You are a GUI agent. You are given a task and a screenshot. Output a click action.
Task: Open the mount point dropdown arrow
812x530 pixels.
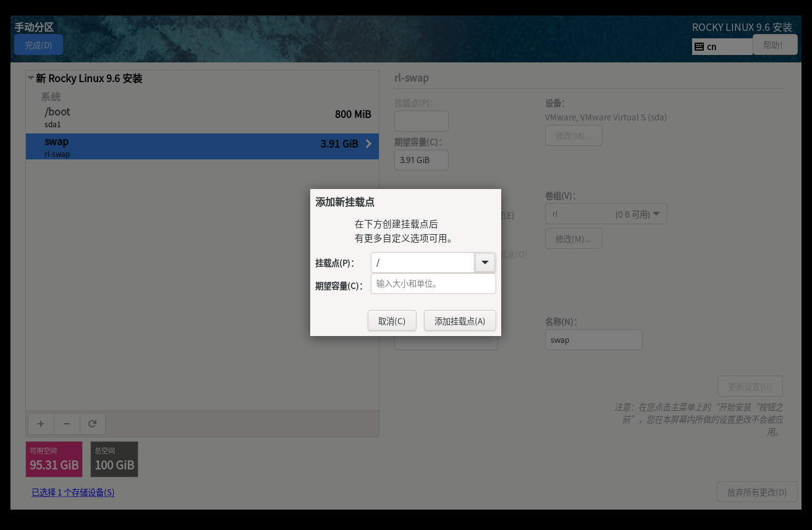click(485, 263)
